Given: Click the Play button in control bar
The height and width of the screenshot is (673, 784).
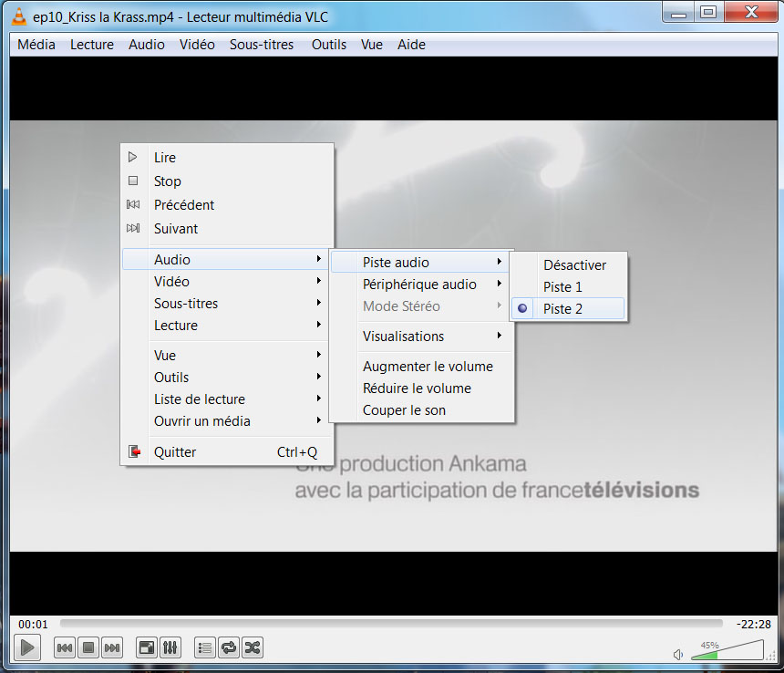Looking at the screenshot, I should click(x=27, y=648).
